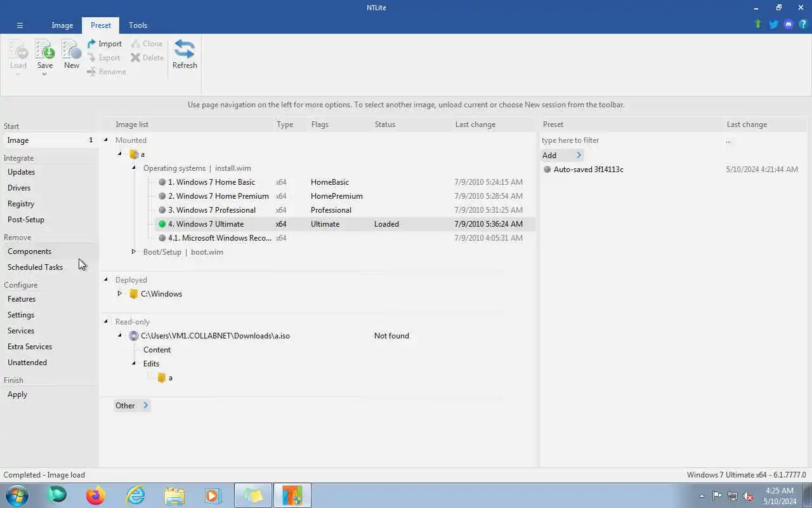The image size is (812, 508).
Task: Sort by Image list column header
Action: point(132,124)
